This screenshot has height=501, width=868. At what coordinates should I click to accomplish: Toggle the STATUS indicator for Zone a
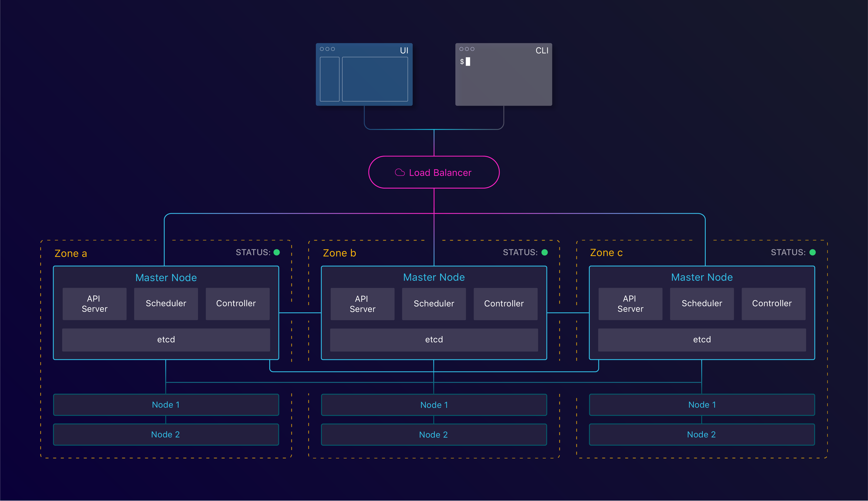277,252
